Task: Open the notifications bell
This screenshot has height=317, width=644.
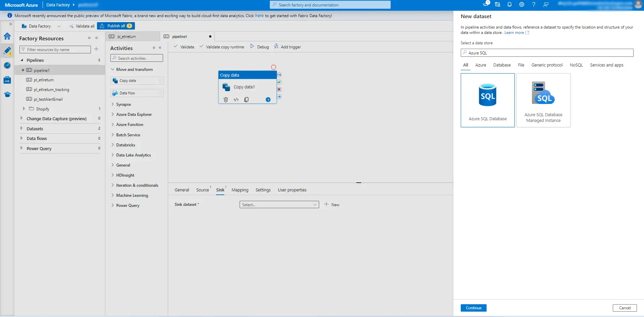Action: [x=509, y=4]
